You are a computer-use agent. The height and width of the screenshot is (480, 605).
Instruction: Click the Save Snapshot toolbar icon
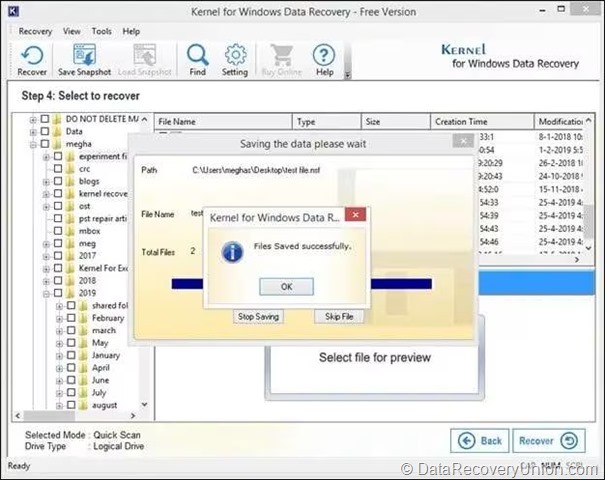(84, 60)
